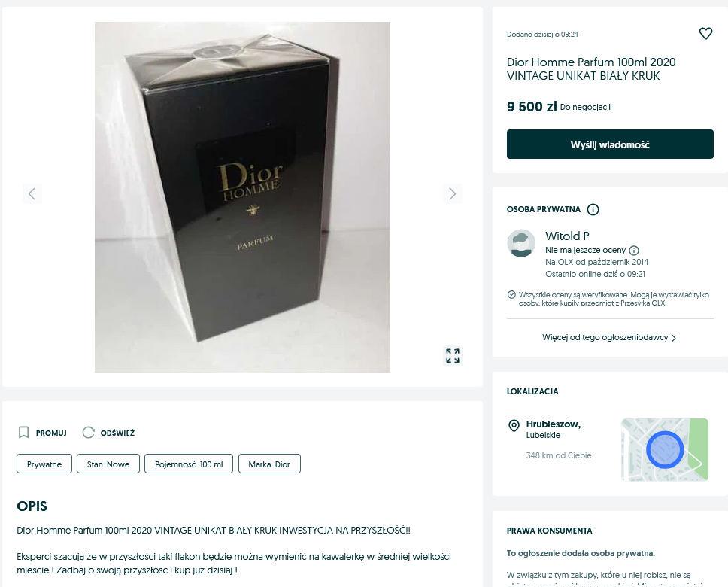Click the Dior Homme product photo

(242, 196)
